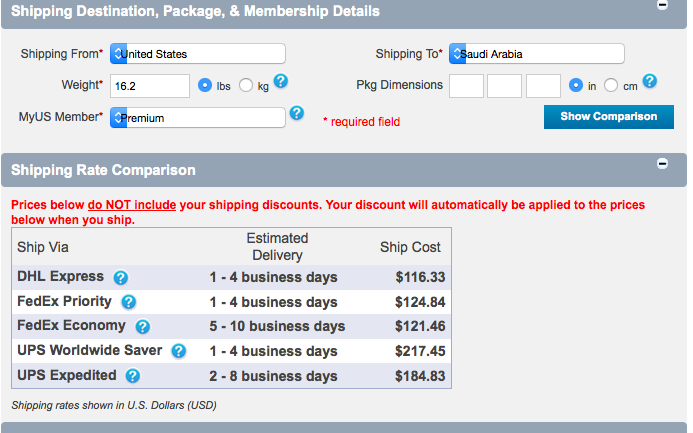
Task: Collapse the Shipping Rate Comparison section
Action: point(662,163)
